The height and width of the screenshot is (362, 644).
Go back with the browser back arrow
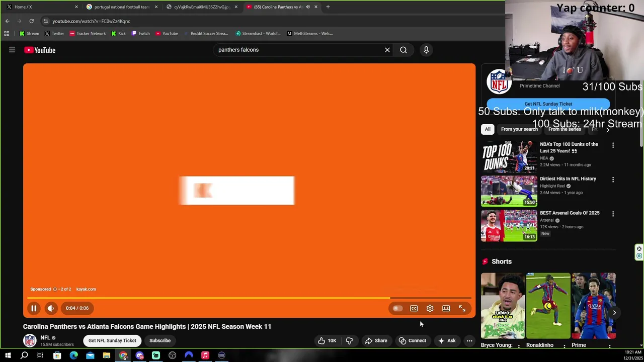8,21
